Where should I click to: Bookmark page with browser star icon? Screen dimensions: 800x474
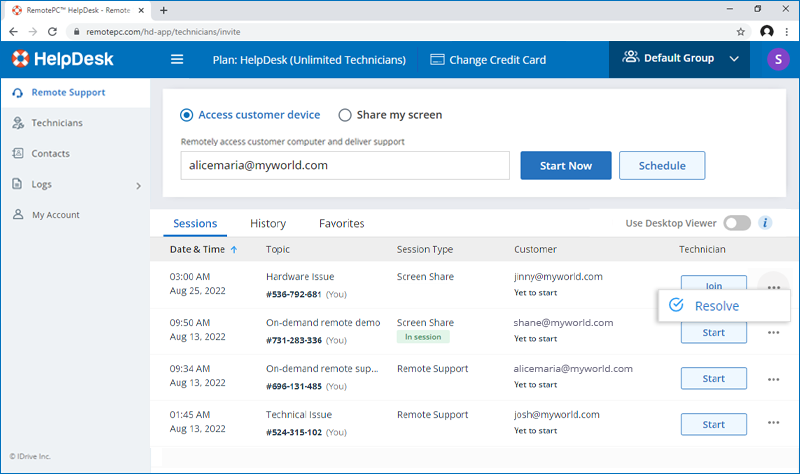point(739,32)
